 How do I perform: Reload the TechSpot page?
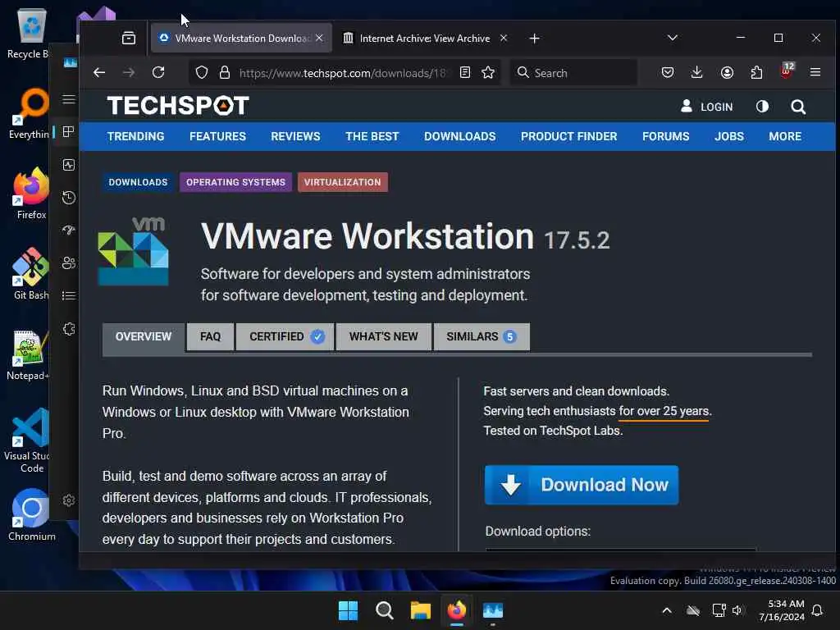158,72
